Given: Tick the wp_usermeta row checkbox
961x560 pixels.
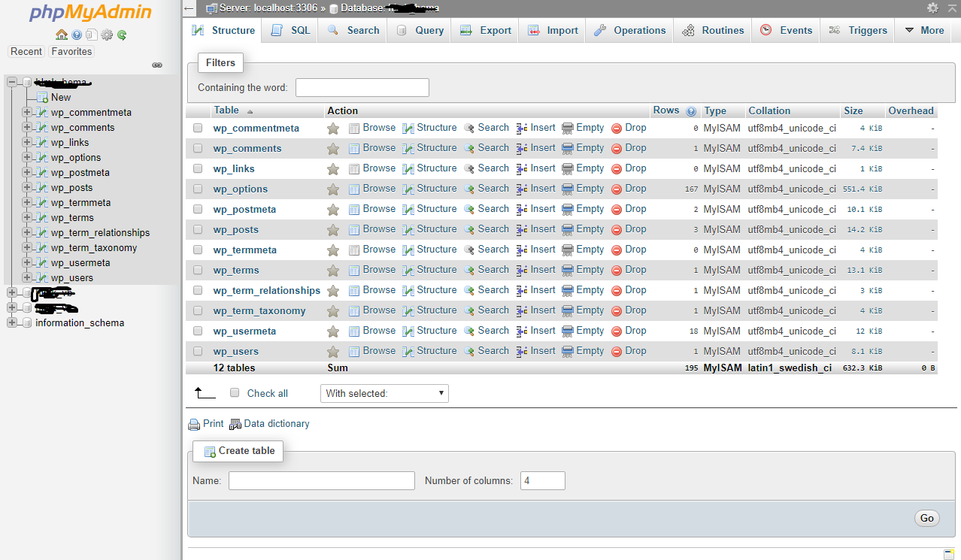Looking at the screenshot, I should [198, 331].
